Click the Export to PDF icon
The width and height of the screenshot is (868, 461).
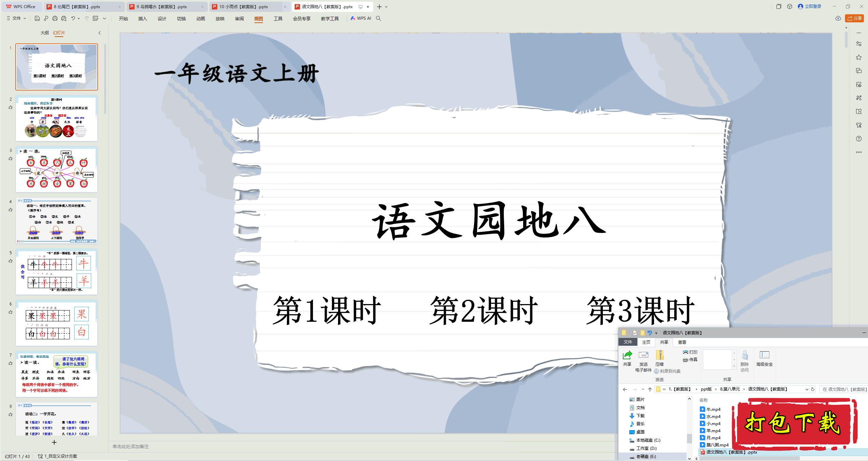pyautogui.click(x=46, y=18)
